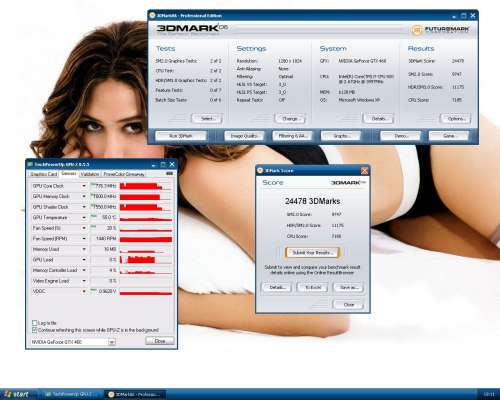
Task: Click the GPU-Z title bar app icon
Action: (30, 165)
